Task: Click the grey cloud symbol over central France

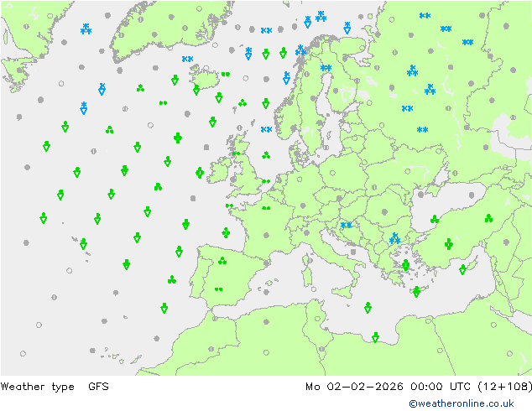Action: 266,235
